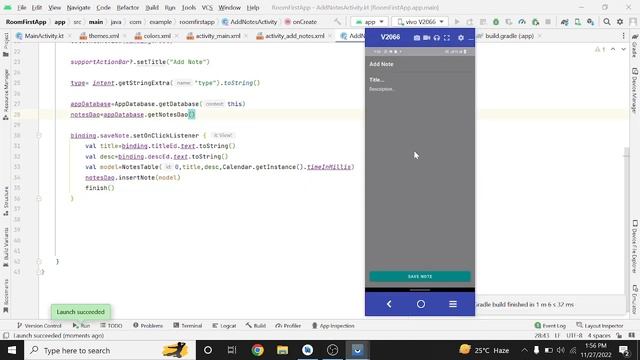Open the Logcat tool window

pyautogui.click(x=224, y=326)
